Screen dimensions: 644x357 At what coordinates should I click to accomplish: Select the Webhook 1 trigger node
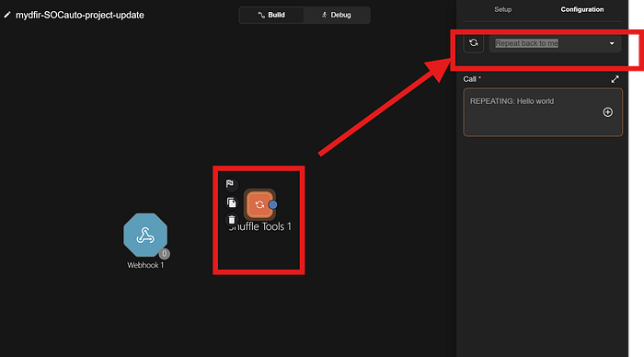[145, 235]
